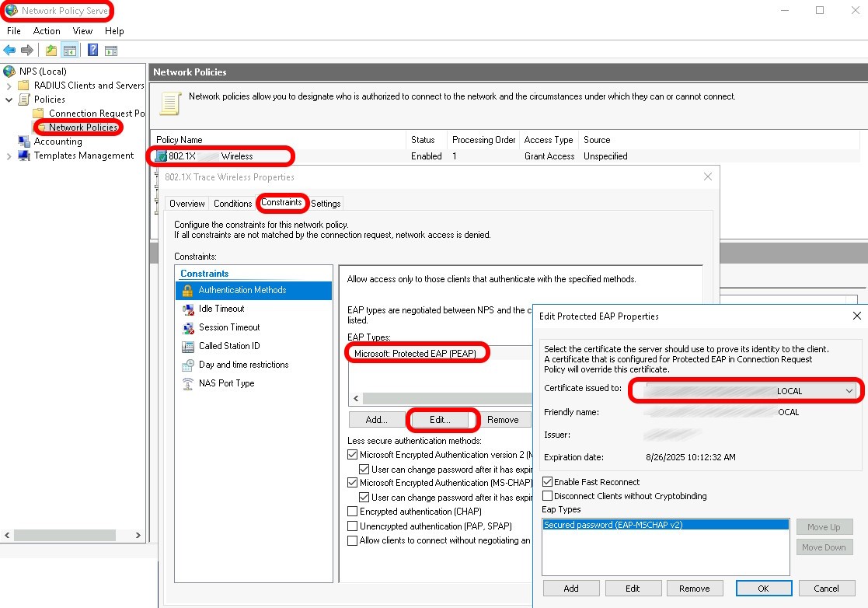Open the Action menu
This screenshot has height=608, width=868.
47,31
